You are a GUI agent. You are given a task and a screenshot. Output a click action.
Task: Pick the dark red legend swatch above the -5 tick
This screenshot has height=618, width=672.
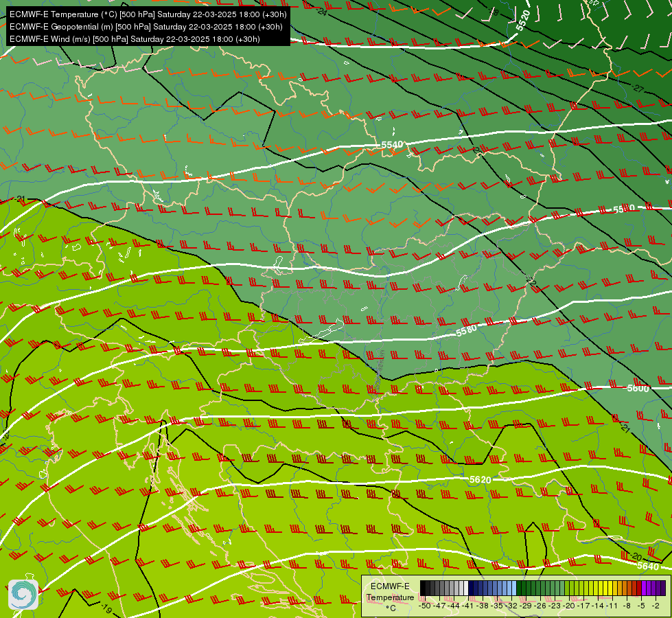point(639,588)
